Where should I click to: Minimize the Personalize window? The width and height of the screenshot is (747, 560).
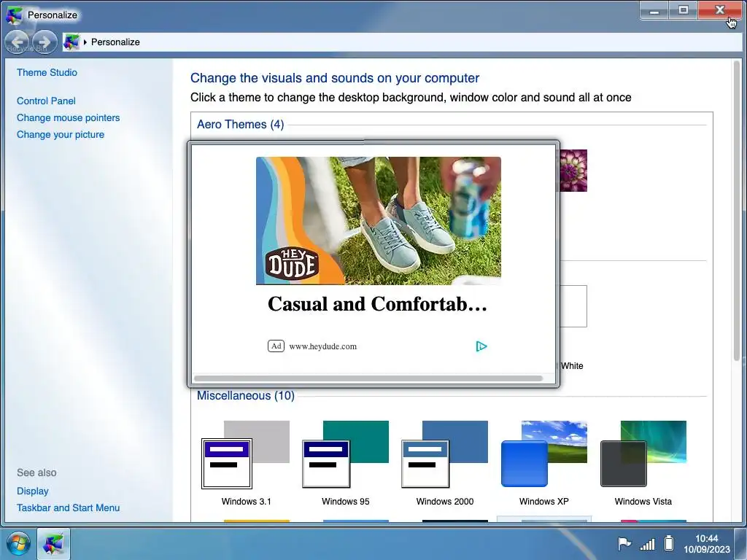pos(654,10)
